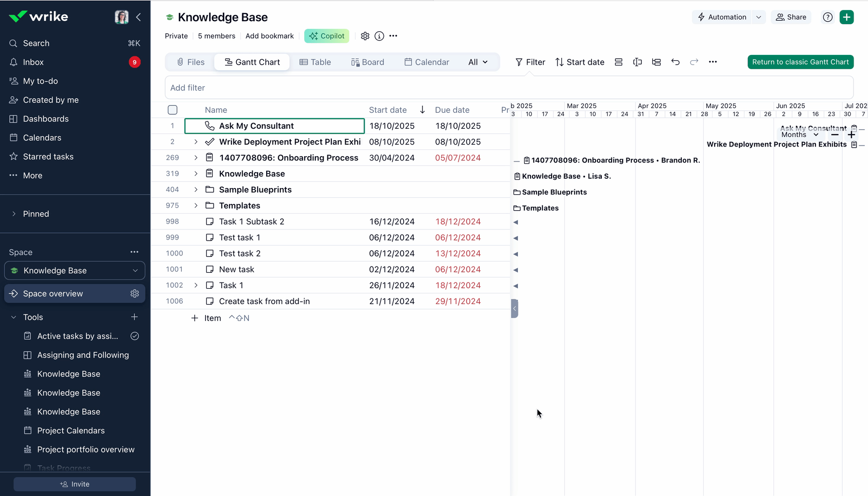
Task: Open space settings gear next to Copilot
Action: (365, 36)
